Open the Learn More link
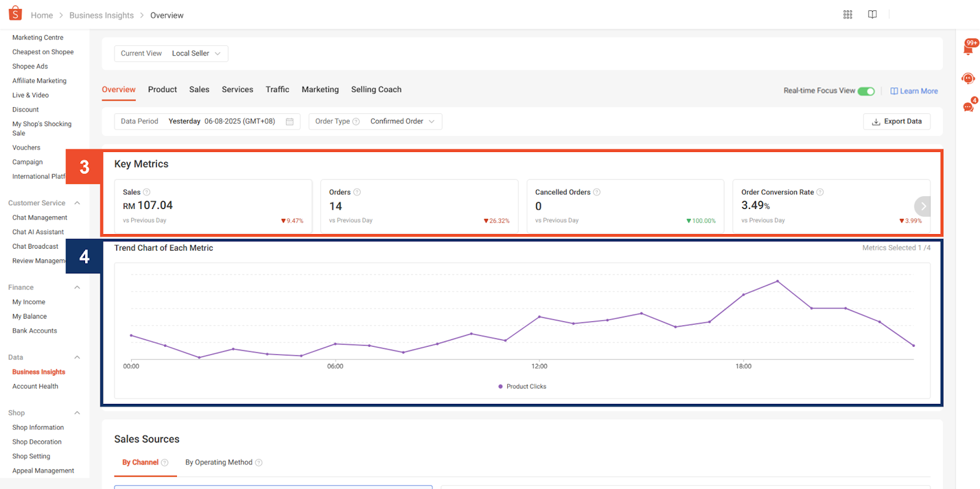 (x=914, y=91)
